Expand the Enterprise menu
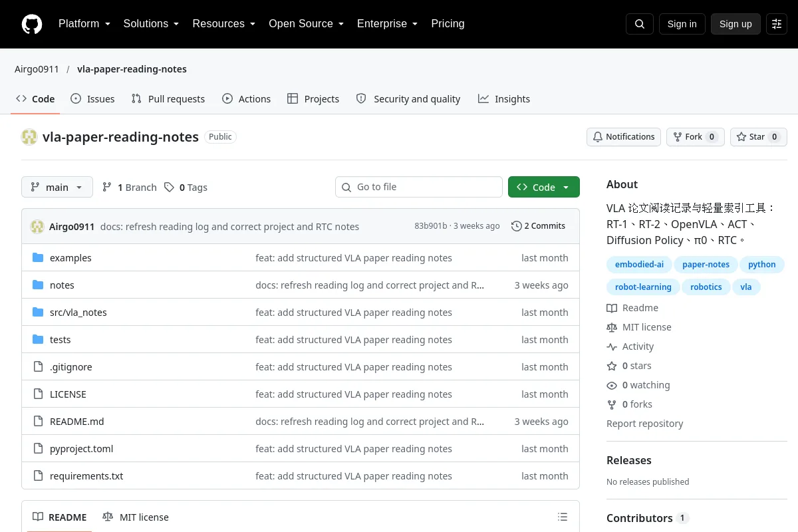 click(387, 24)
